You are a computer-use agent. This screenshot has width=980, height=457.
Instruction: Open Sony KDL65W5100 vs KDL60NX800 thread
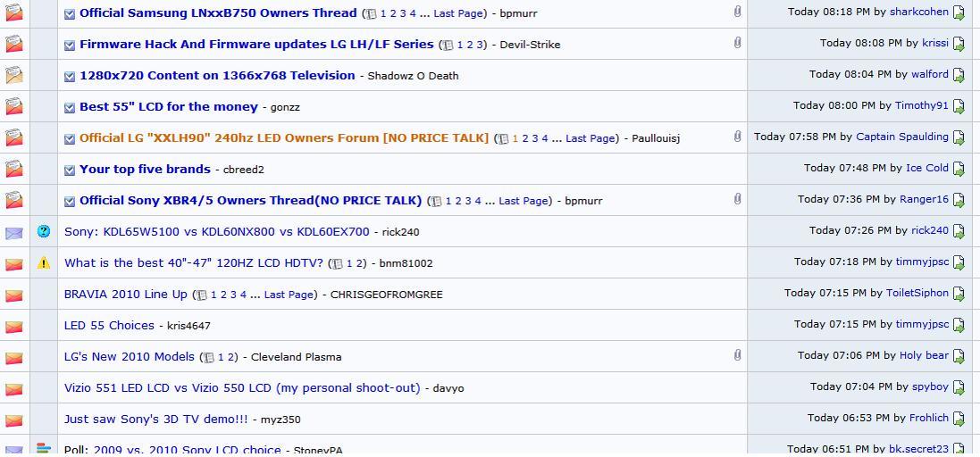(217, 231)
